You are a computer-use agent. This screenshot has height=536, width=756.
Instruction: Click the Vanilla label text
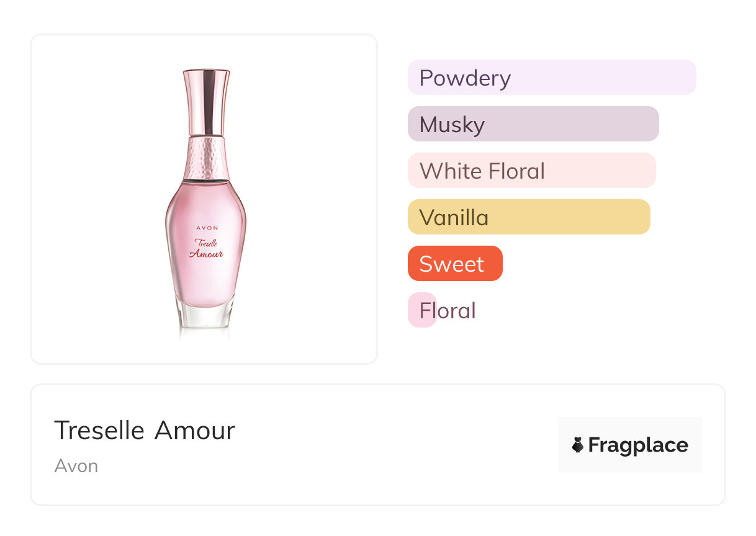(x=454, y=218)
